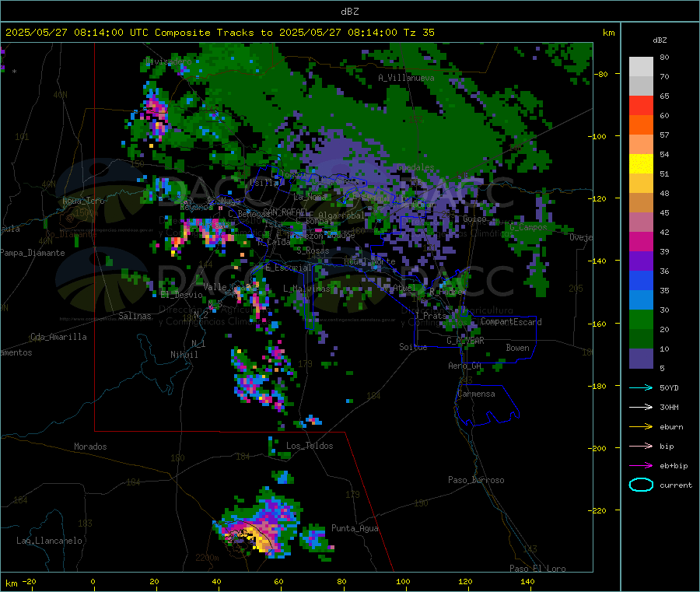
Task: Pick the magenta 42 dBZ swatch
Action: click(641, 241)
